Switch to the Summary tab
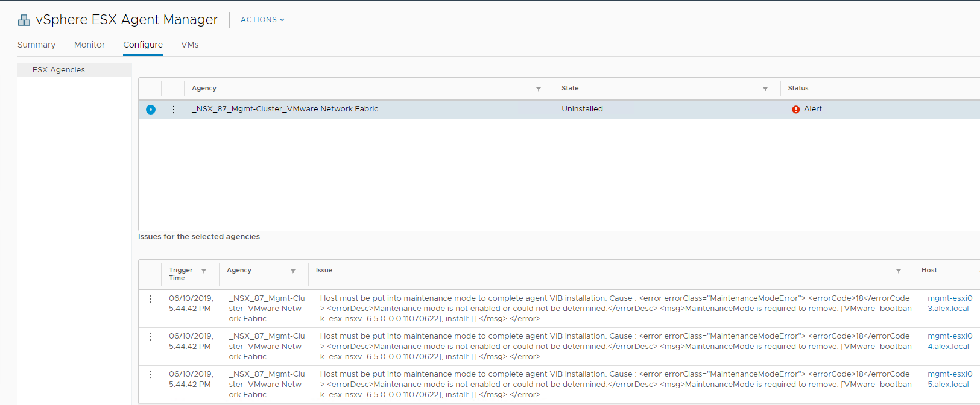980x405 pixels. (36, 45)
